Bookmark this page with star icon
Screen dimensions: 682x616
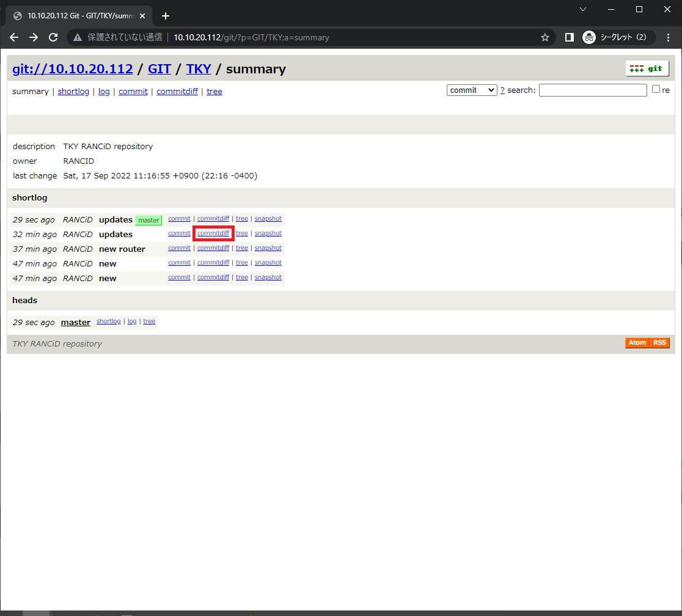click(545, 37)
